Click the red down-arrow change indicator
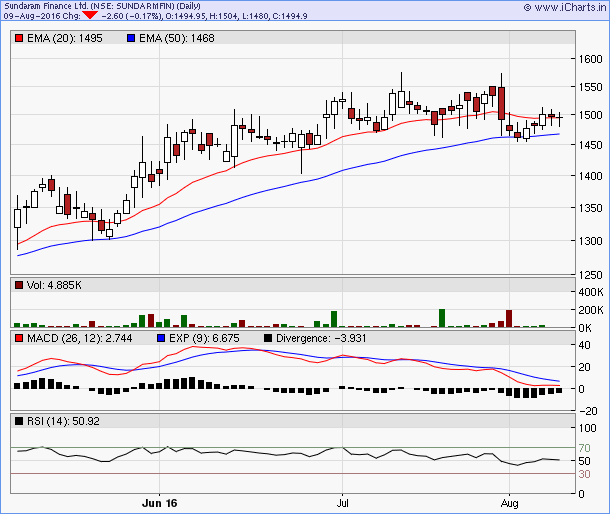Image resolution: width=610 pixels, height=514 pixels. 90,15
